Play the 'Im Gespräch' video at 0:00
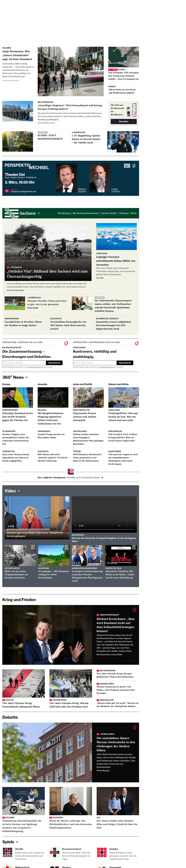This screenshot has width=186, height=868. pos(75,526)
